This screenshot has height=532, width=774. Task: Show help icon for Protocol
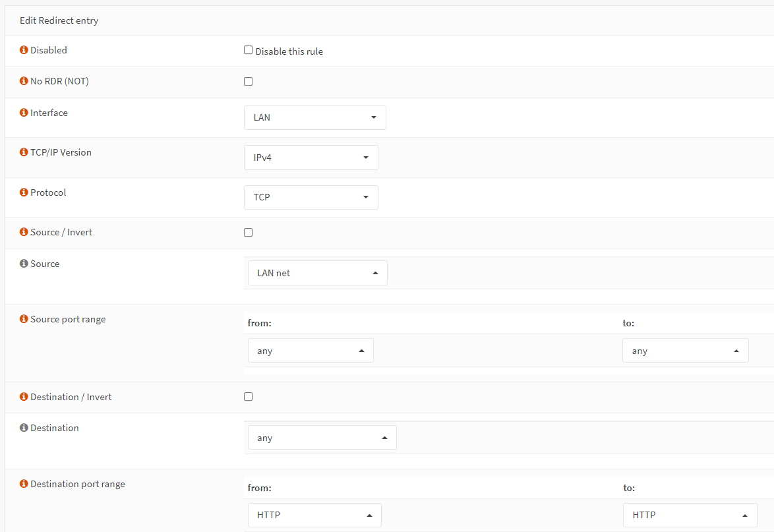24,193
